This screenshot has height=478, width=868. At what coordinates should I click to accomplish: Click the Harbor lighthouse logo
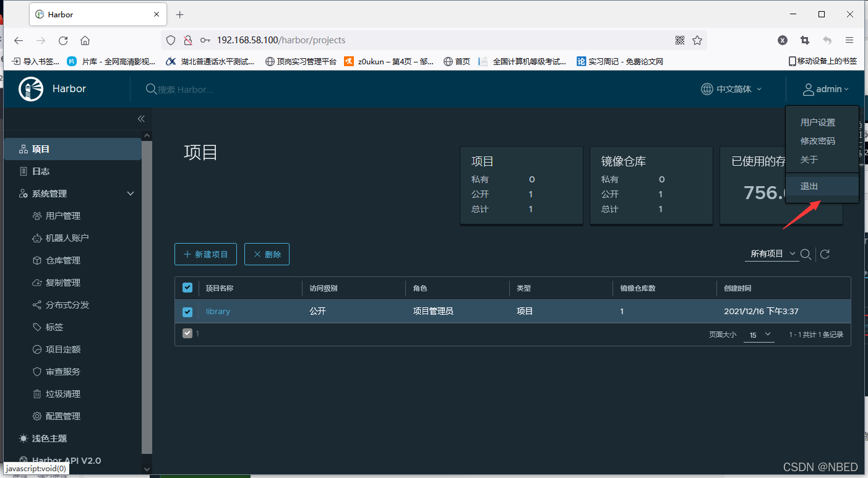point(31,89)
